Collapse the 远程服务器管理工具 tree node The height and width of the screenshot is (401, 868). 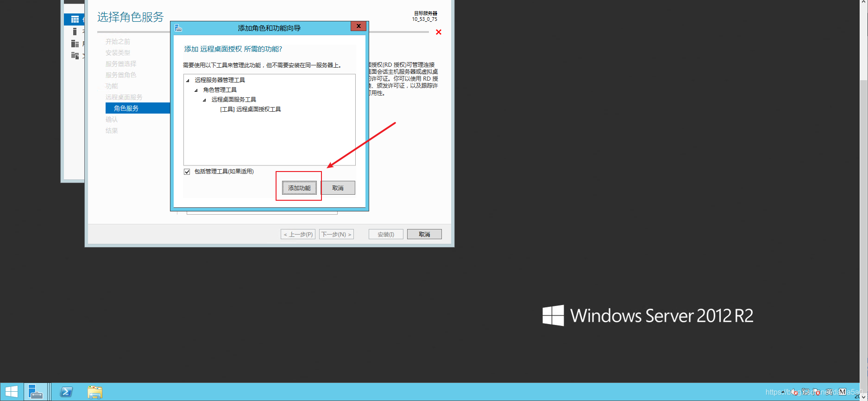(188, 81)
